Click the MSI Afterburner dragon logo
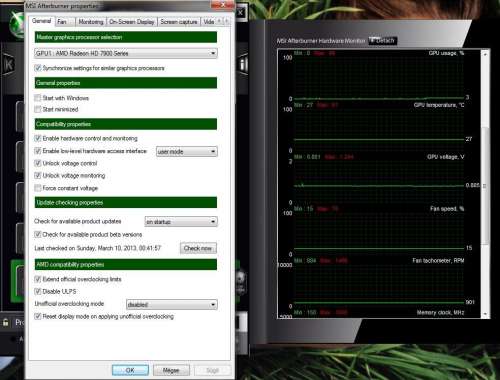The width and height of the screenshot is (500, 380). coord(16,23)
